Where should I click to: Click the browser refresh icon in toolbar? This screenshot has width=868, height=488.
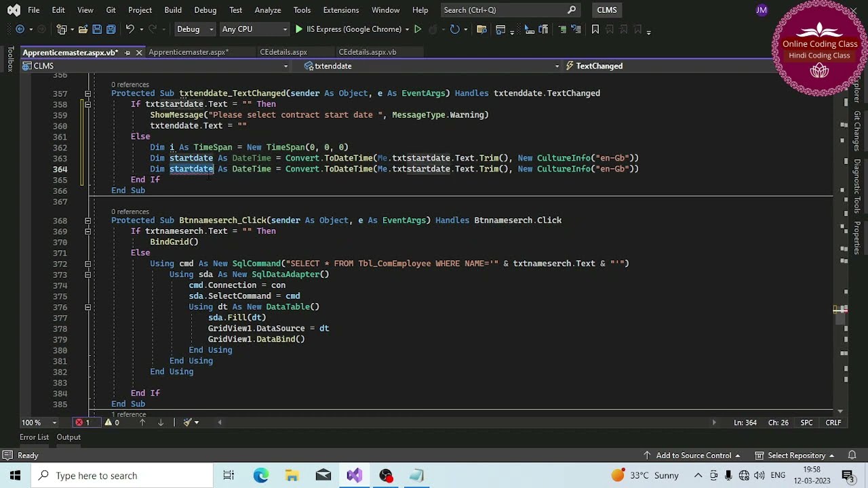[455, 29]
